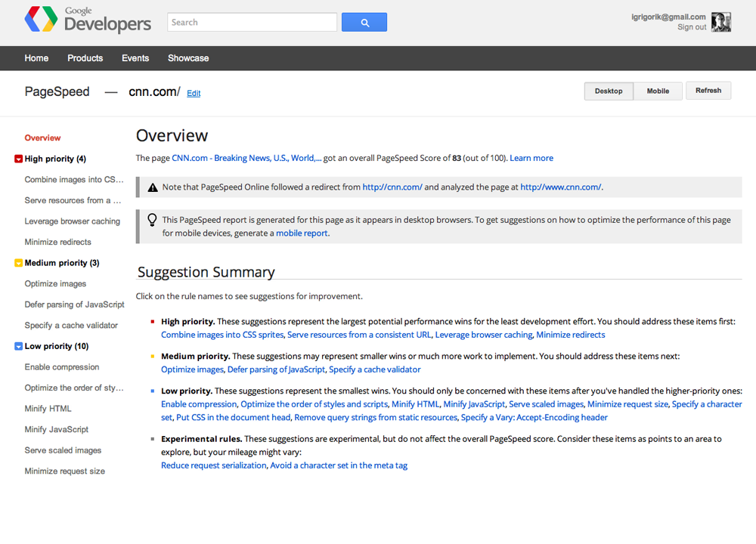Collapse the Low priority blue arrow icon
The image size is (756, 544).
click(x=18, y=347)
